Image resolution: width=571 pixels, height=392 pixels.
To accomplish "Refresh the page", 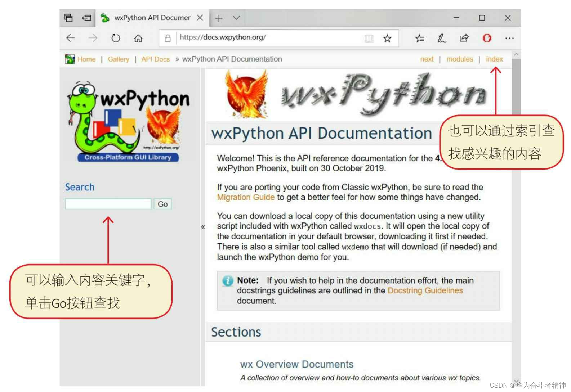I will click(116, 38).
